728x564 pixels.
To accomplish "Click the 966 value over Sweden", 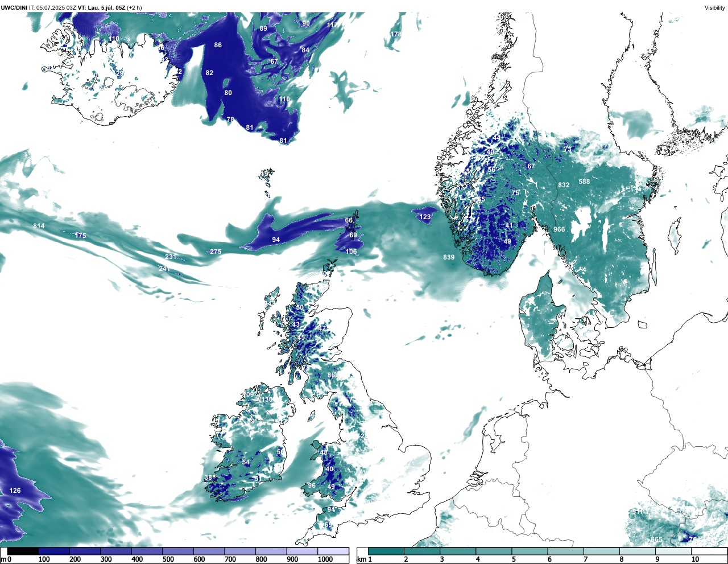I will [559, 229].
